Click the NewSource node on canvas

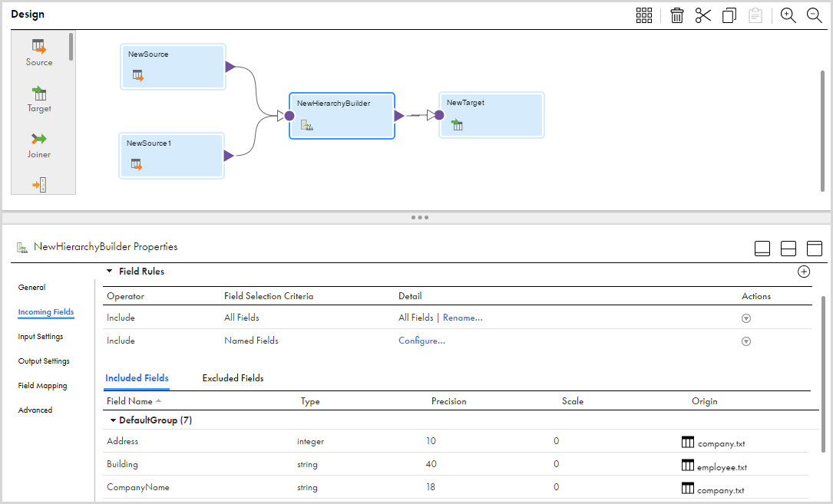174,67
